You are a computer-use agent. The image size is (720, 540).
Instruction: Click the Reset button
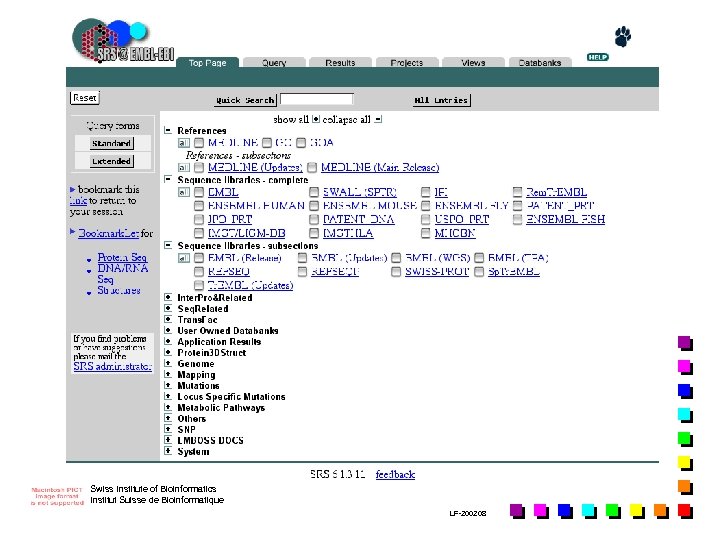84,98
